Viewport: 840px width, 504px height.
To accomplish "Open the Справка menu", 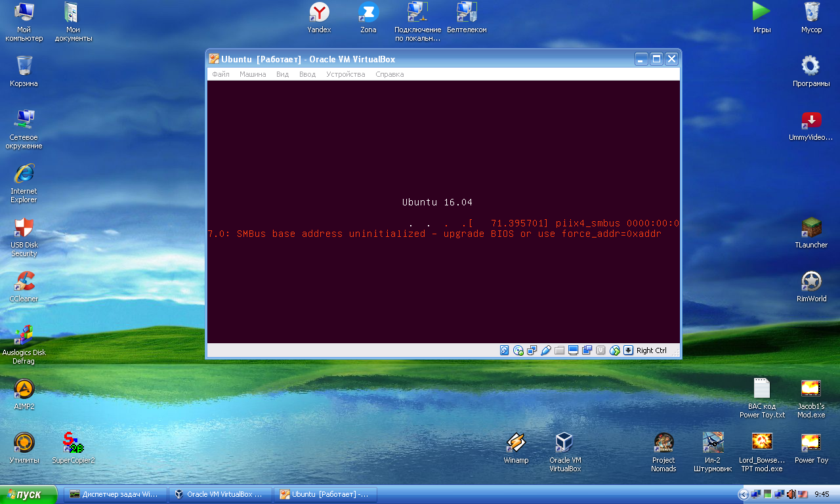I will (x=390, y=74).
